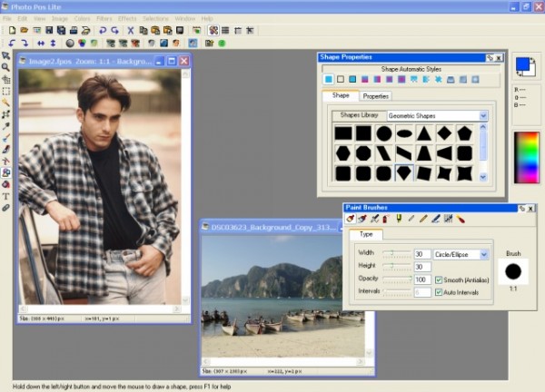Pick the fire extinguisher brush icon
The width and height of the screenshot is (545, 392).
[384, 219]
